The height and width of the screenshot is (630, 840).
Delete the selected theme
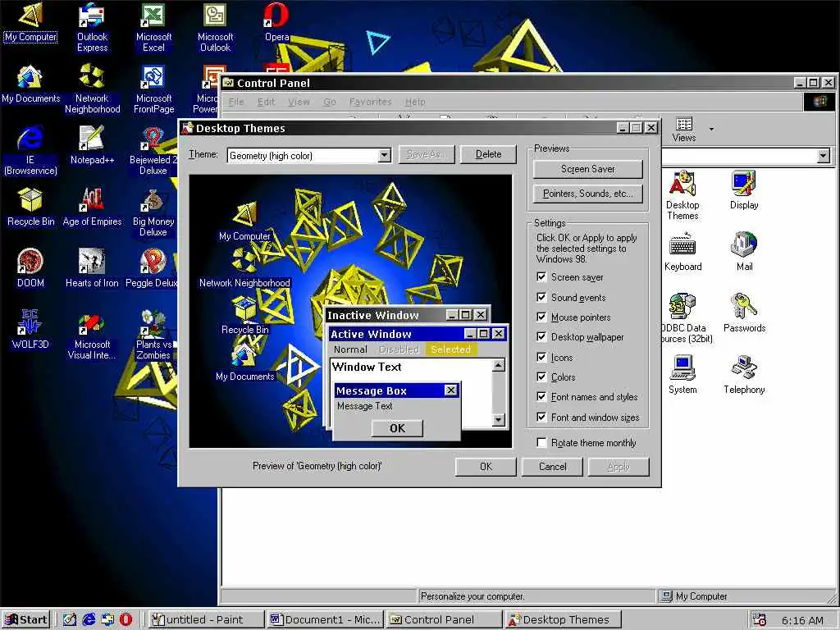coord(488,154)
